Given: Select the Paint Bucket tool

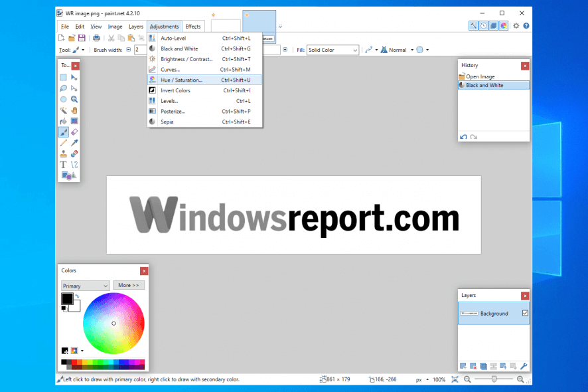Looking at the screenshot, I should point(63,121).
